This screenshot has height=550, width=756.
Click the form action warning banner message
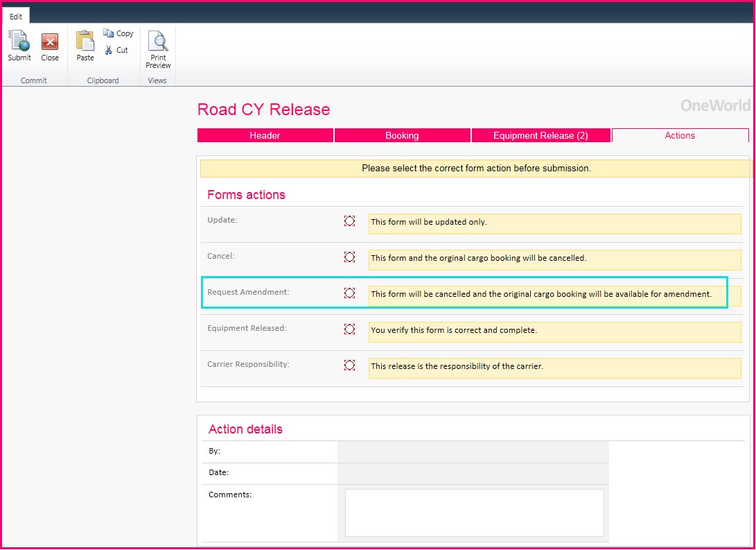474,168
